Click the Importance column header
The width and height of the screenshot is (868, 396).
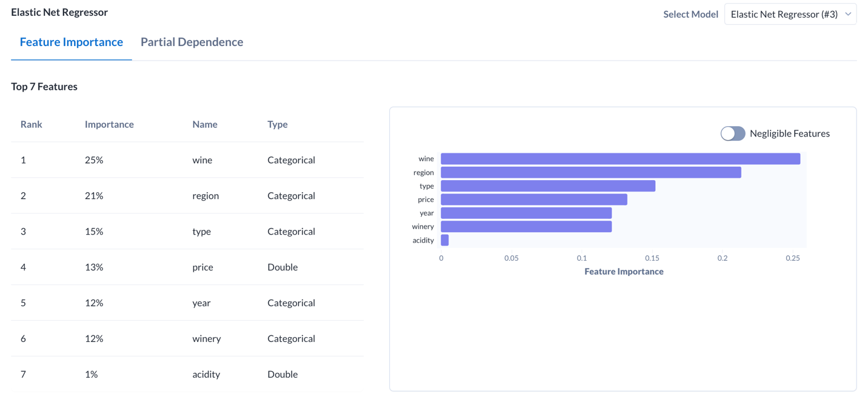[x=109, y=124]
